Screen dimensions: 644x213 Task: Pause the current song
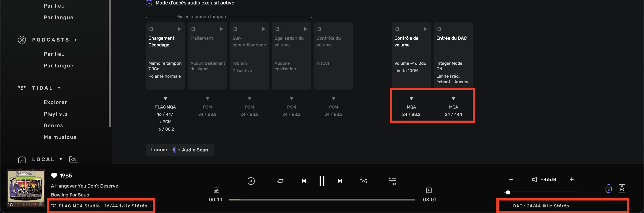point(322,181)
